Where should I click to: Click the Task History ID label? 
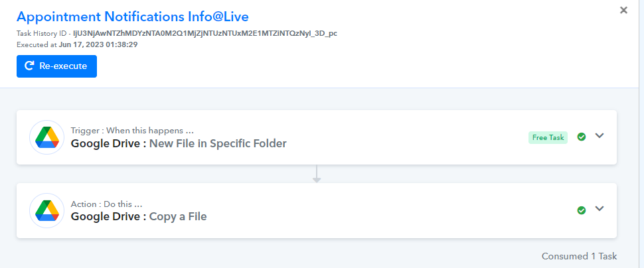click(x=42, y=34)
